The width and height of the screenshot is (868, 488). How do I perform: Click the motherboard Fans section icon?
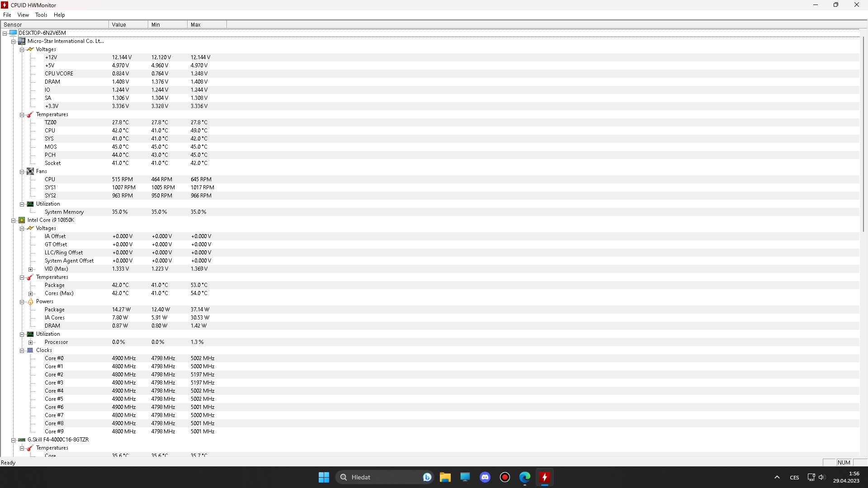pyautogui.click(x=30, y=171)
